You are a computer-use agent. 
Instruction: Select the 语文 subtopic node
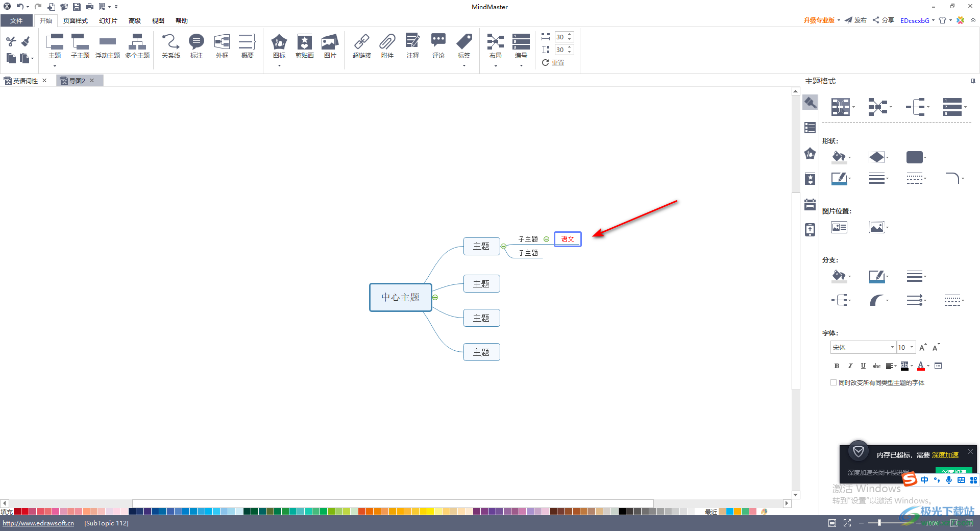568,239
